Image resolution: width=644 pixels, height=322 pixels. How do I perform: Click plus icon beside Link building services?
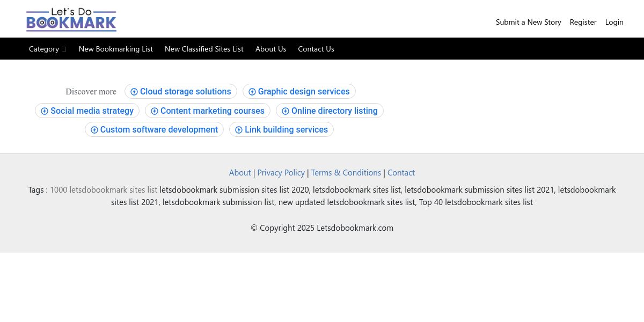[x=239, y=130]
